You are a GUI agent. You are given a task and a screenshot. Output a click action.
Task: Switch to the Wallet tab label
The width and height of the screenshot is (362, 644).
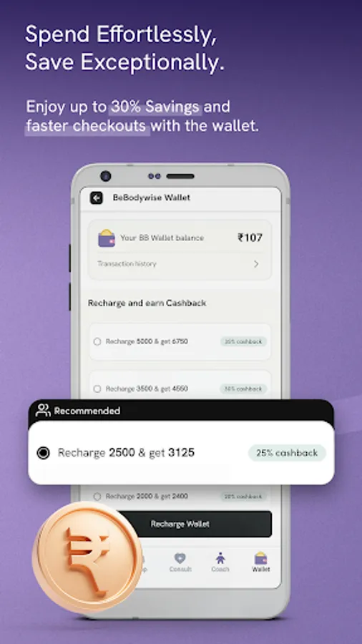click(x=261, y=570)
